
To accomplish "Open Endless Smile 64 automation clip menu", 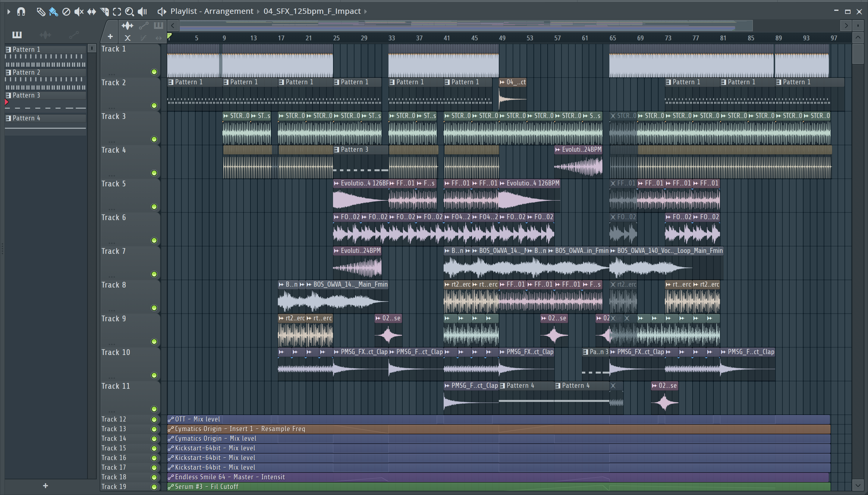I will coord(171,477).
